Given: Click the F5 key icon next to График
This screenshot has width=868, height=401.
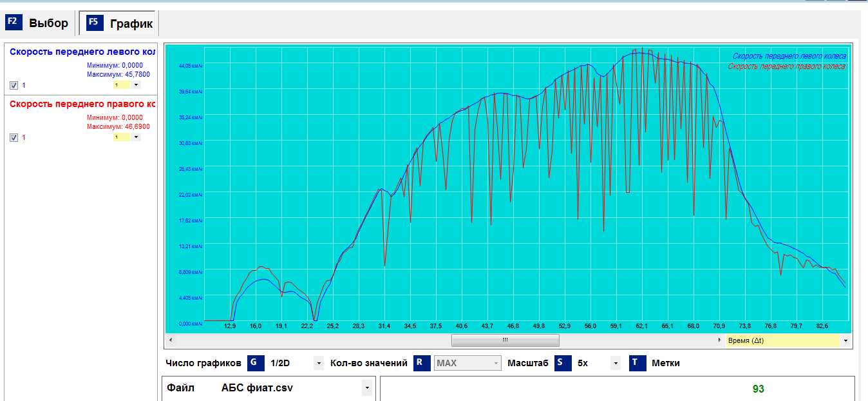Looking at the screenshot, I should pos(94,23).
